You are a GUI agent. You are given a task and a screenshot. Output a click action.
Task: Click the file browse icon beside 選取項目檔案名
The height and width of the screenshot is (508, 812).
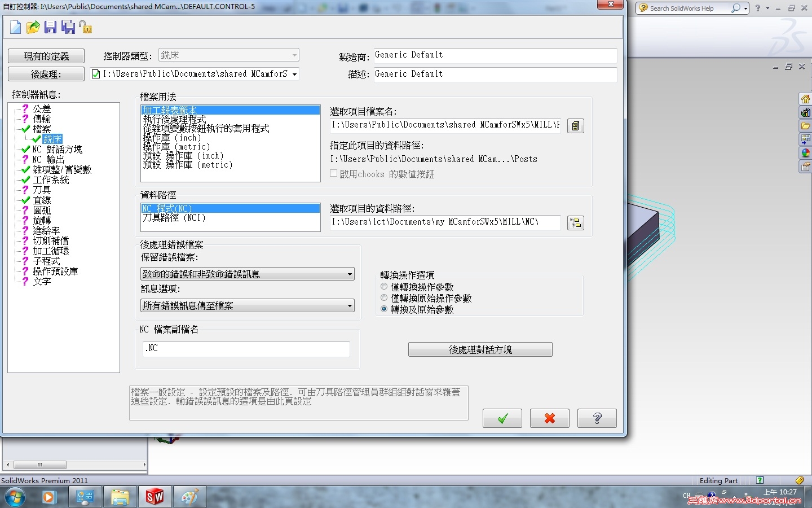575,126
